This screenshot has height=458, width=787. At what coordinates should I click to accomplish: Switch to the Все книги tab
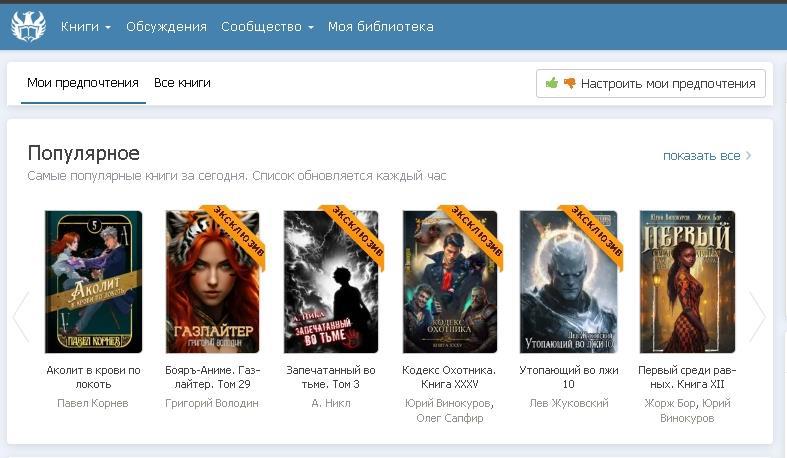tap(182, 83)
